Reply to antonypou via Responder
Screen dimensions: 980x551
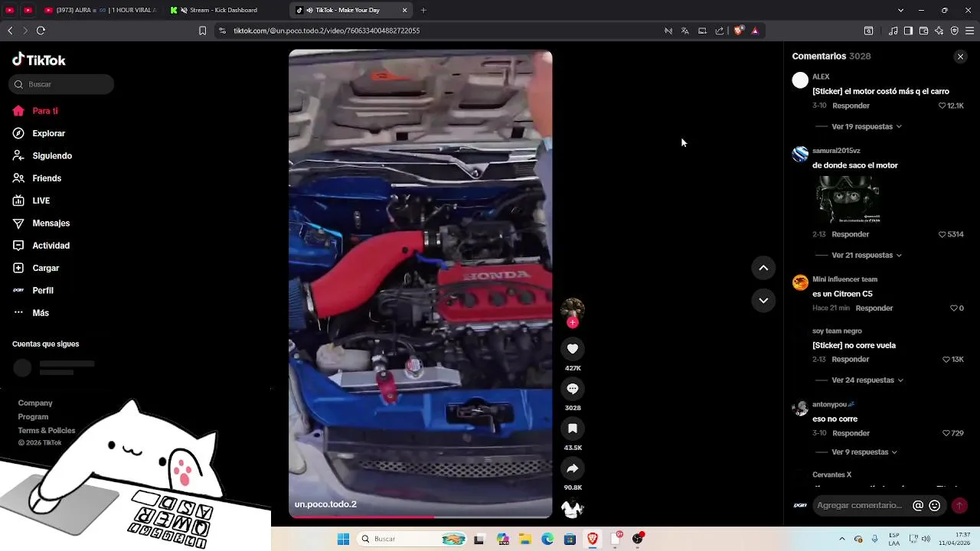(x=851, y=433)
